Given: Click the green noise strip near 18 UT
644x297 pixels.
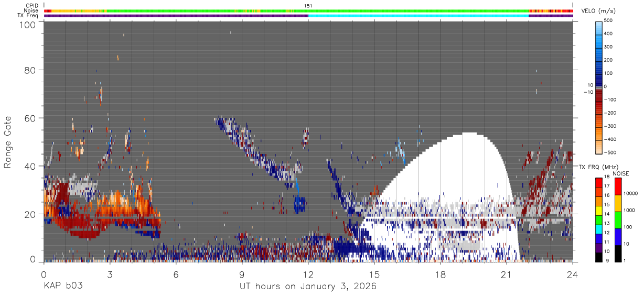Looking at the screenshot, I should (x=441, y=10).
